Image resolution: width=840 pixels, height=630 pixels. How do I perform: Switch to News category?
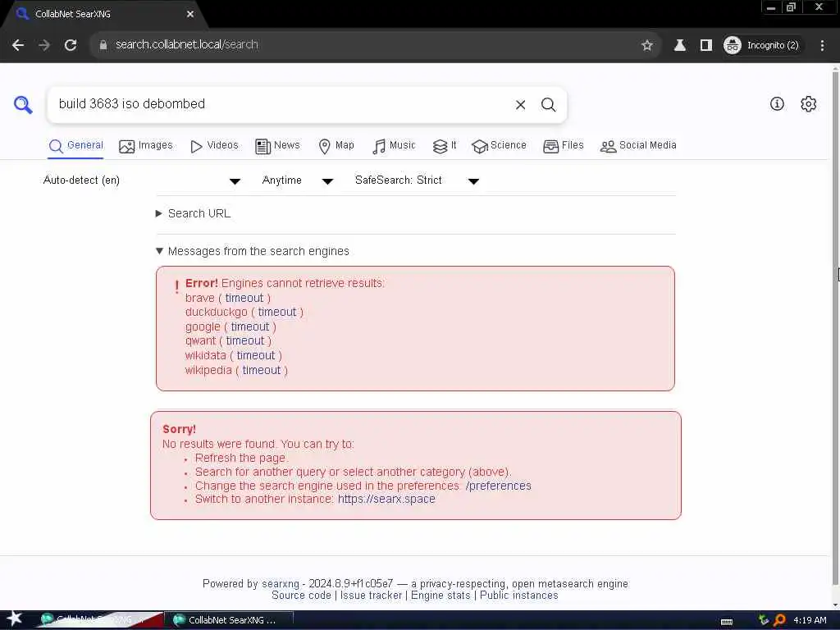277,146
